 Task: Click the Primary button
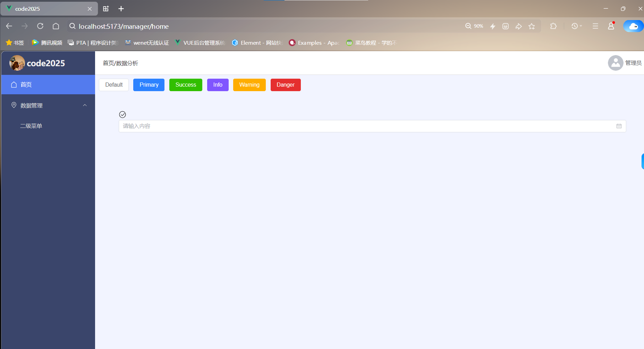149,85
